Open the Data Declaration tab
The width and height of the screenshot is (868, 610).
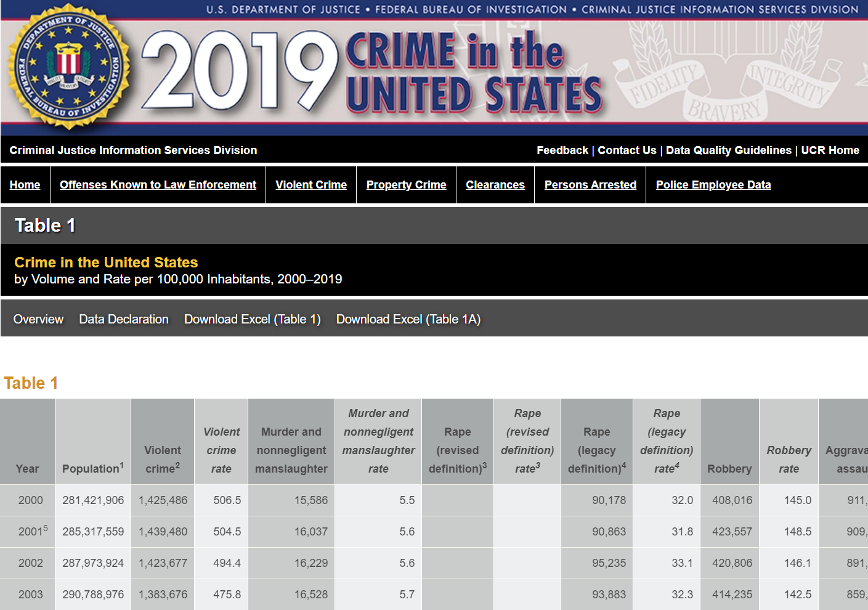124,319
